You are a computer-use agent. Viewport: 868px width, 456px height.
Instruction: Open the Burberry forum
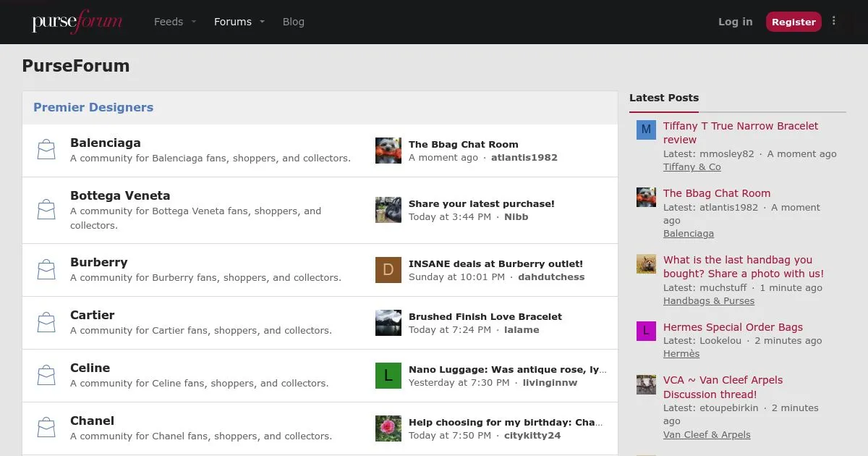(99, 262)
